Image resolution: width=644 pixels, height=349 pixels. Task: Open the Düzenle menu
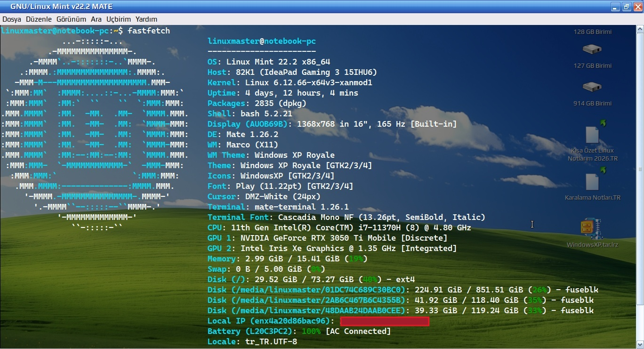(x=39, y=19)
